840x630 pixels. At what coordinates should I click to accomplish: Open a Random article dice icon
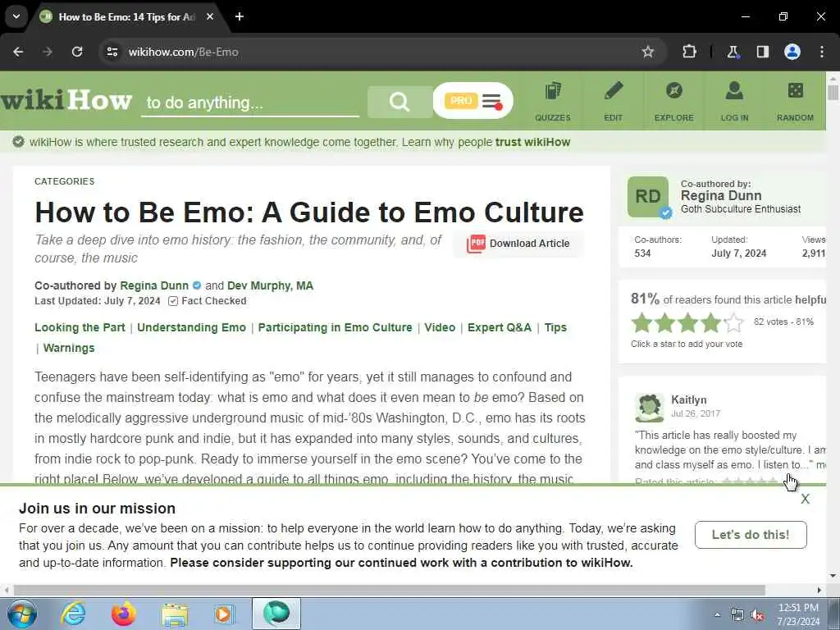click(x=795, y=101)
